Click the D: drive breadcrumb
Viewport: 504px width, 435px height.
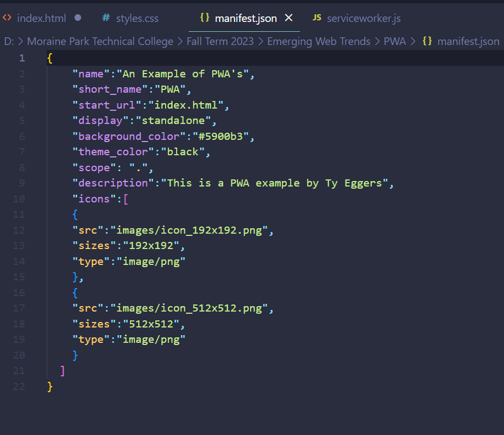(x=9, y=42)
